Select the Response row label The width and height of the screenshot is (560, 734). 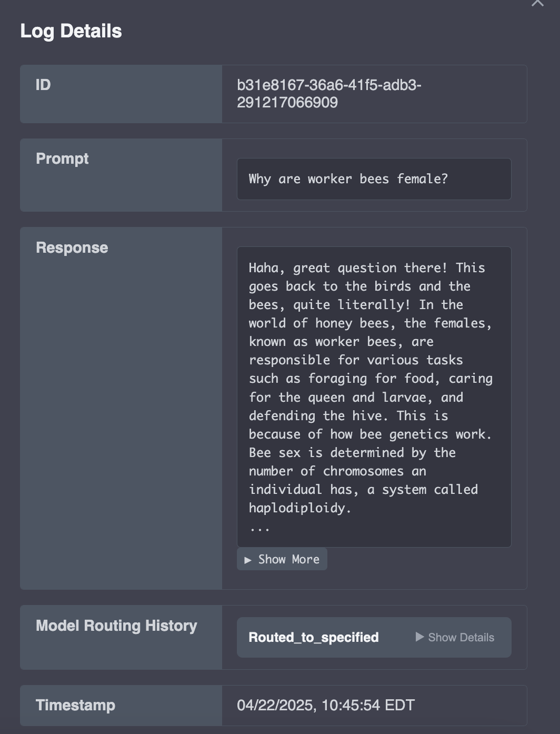pyautogui.click(x=72, y=247)
